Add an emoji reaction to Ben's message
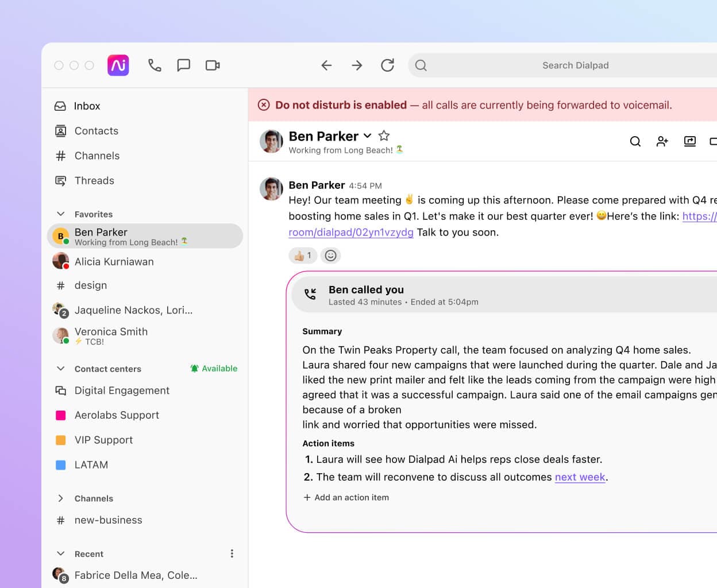This screenshot has width=717, height=588. point(330,256)
